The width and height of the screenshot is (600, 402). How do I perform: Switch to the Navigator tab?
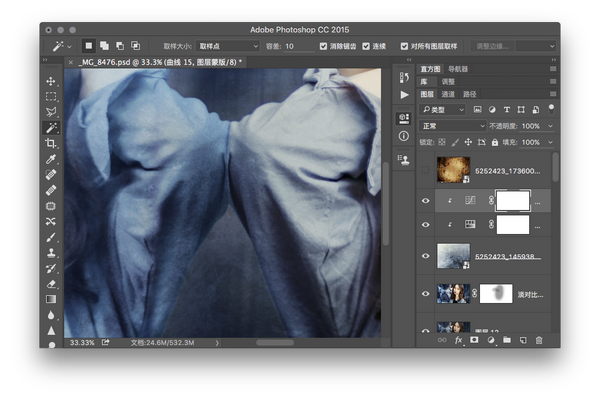click(x=458, y=69)
